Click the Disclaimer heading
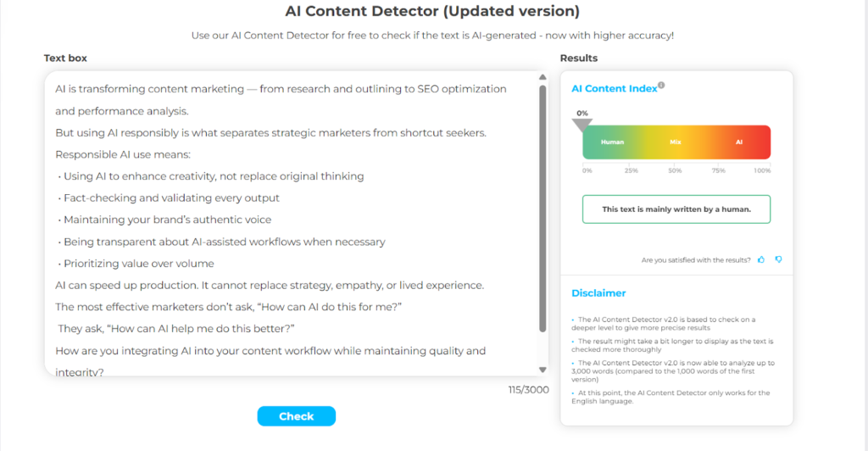868x451 pixels. [598, 293]
